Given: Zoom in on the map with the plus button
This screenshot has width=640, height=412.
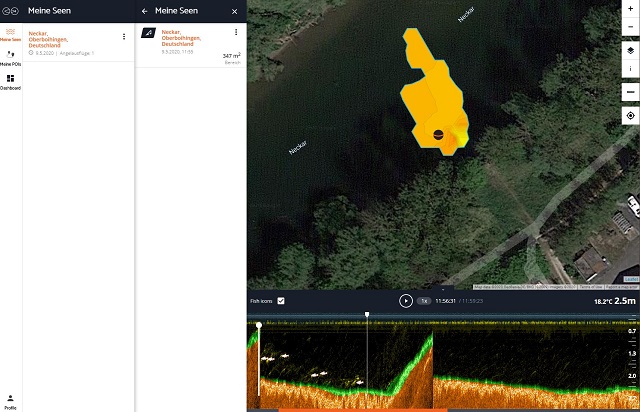Looking at the screenshot, I should pos(631,9).
